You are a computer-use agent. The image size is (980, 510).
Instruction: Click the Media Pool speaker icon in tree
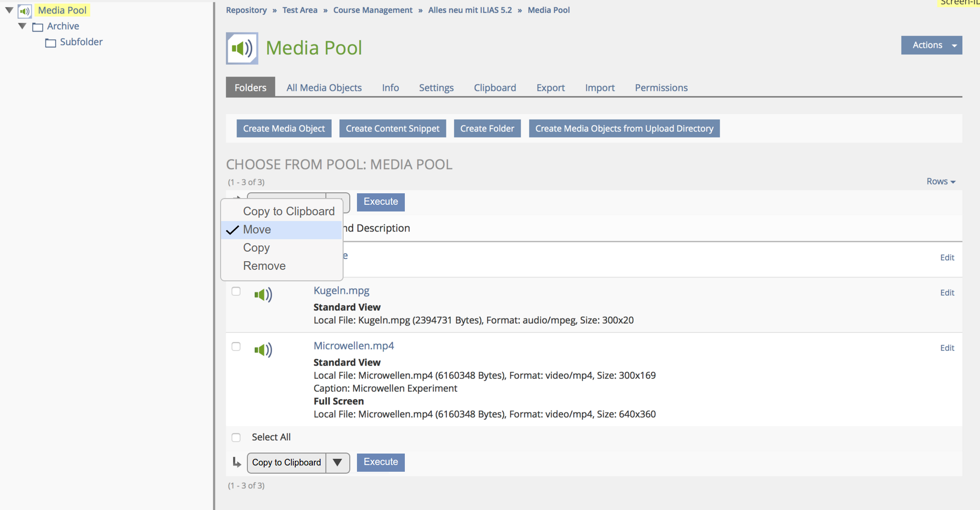pos(24,11)
